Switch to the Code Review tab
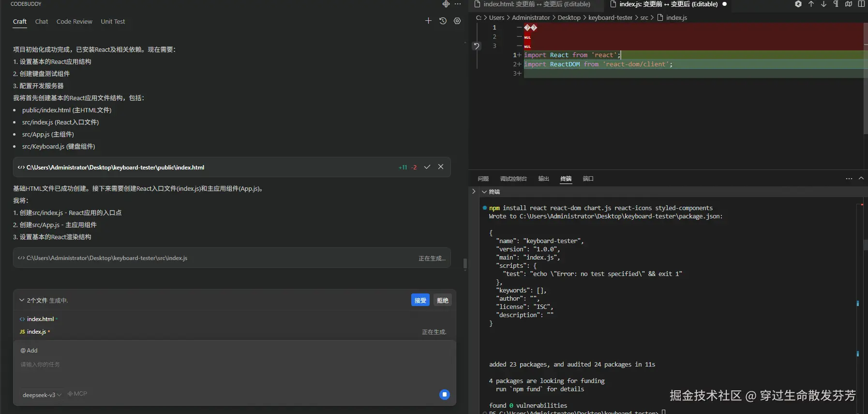This screenshot has width=868, height=414. [x=74, y=21]
